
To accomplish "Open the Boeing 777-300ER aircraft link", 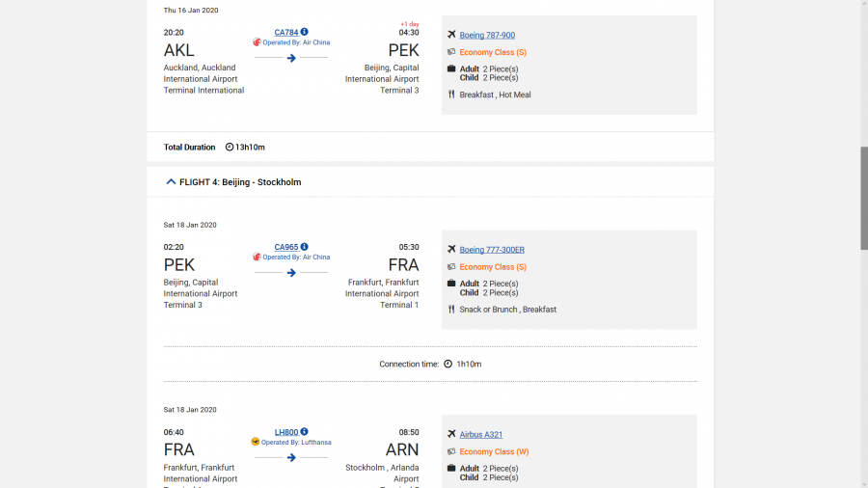I will pos(492,250).
